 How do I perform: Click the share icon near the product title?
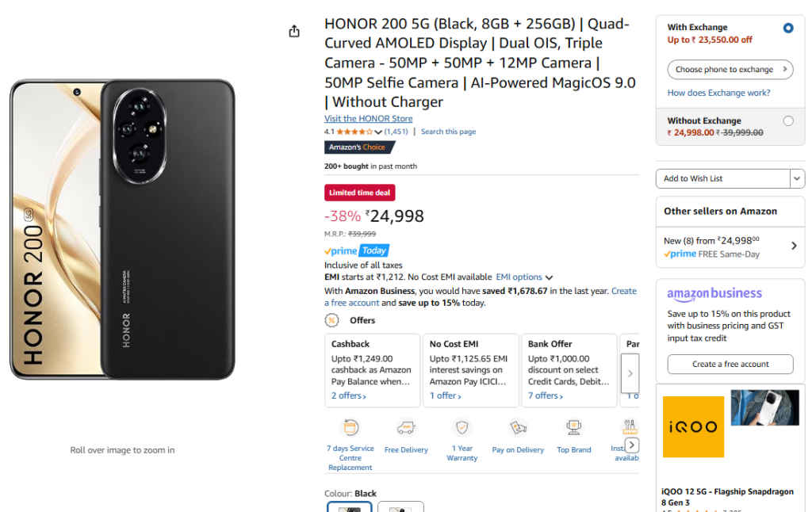click(294, 29)
